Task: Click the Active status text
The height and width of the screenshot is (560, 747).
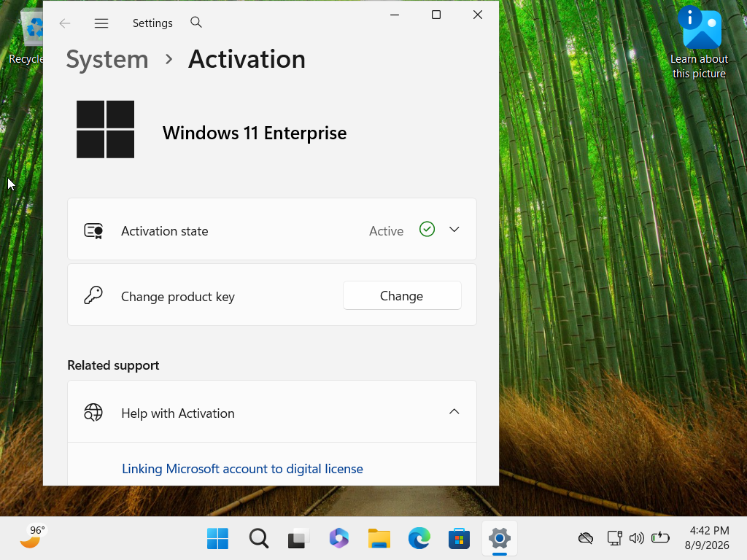Action: 387,231
